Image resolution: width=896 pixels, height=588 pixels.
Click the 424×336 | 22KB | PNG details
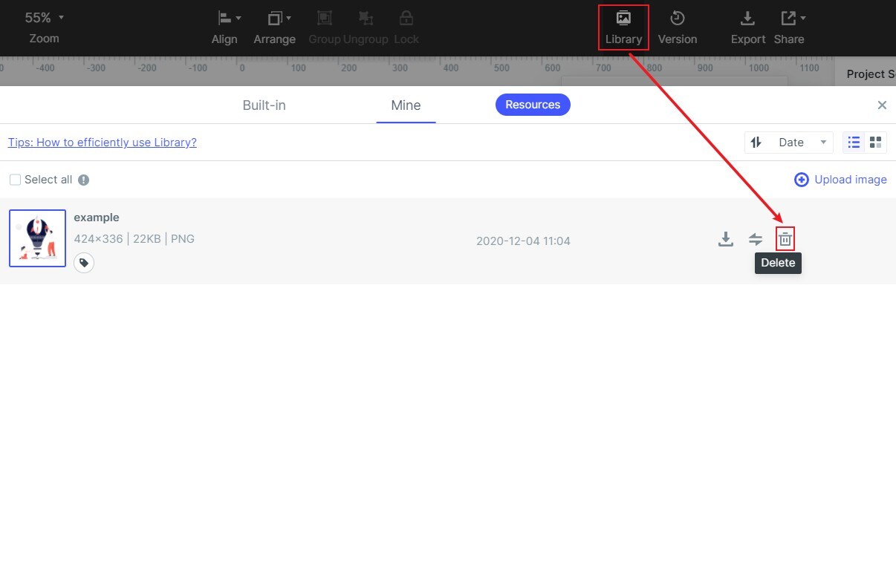tap(134, 239)
